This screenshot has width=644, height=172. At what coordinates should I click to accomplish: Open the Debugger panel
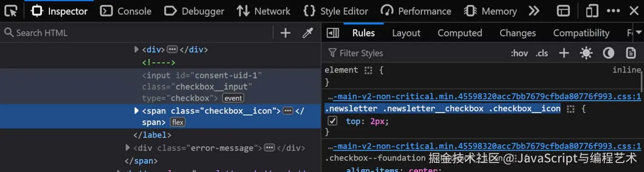pos(194,11)
